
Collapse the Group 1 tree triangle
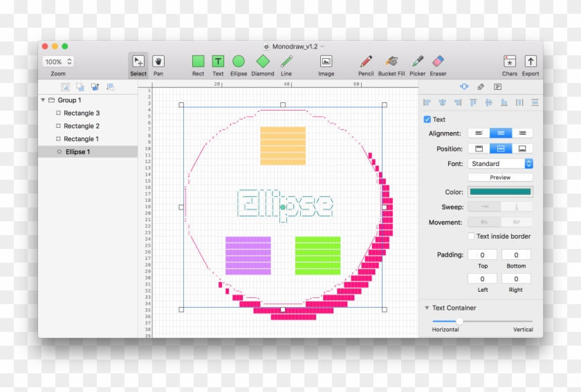pyautogui.click(x=43, y=100)
